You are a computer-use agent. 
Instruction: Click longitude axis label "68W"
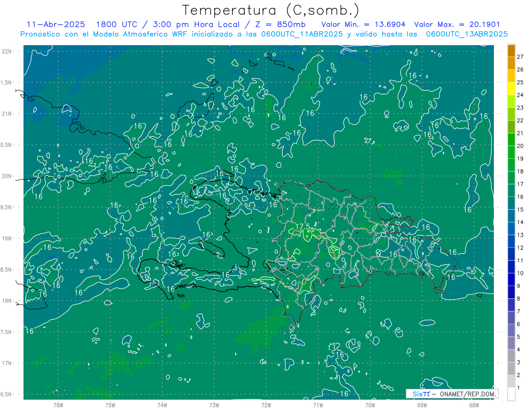474,405
